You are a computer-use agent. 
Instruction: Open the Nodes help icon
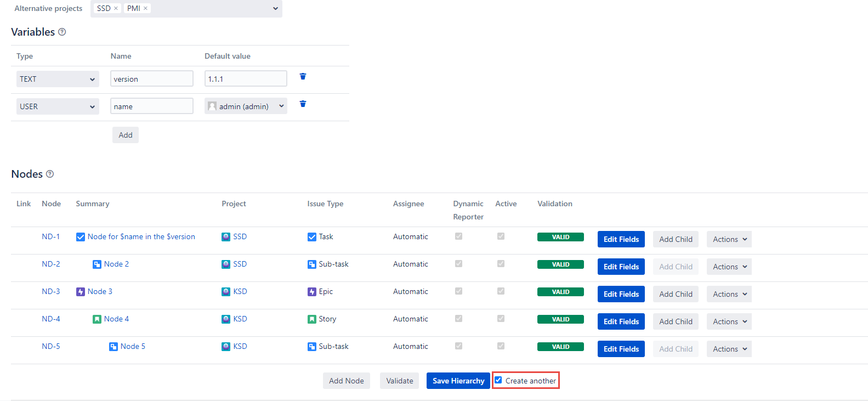(50, 174)
